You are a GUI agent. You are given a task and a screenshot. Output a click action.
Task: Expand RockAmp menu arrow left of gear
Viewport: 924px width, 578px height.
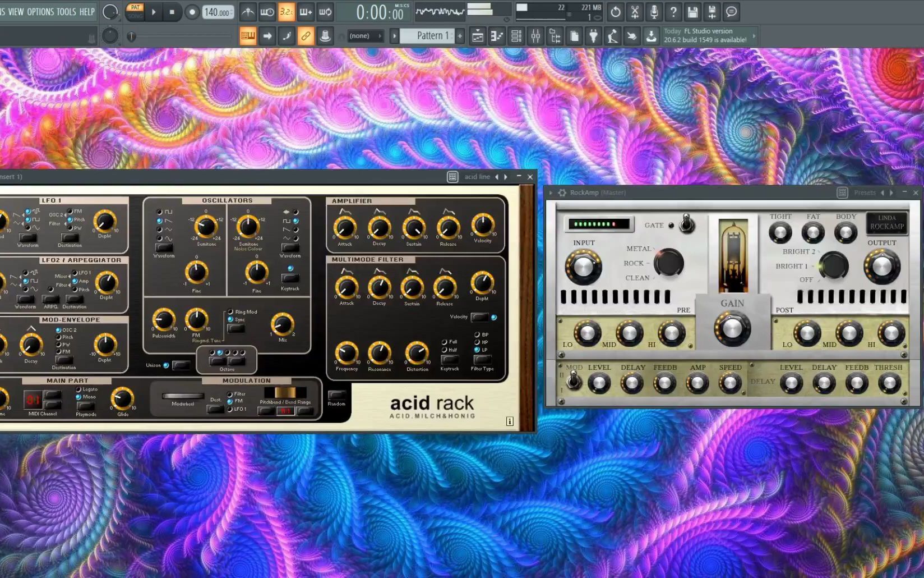click(551, 192)
